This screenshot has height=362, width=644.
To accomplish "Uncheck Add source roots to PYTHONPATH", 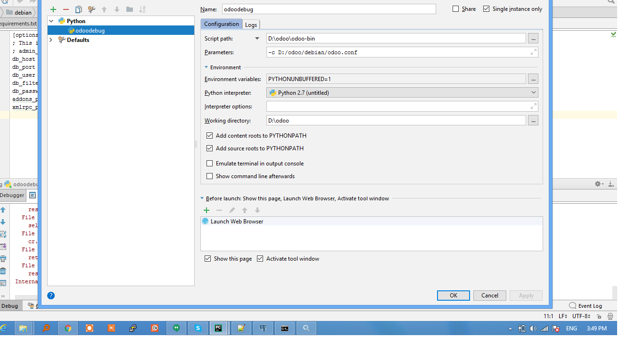I will pyautogui.click(x=210, y=148).
